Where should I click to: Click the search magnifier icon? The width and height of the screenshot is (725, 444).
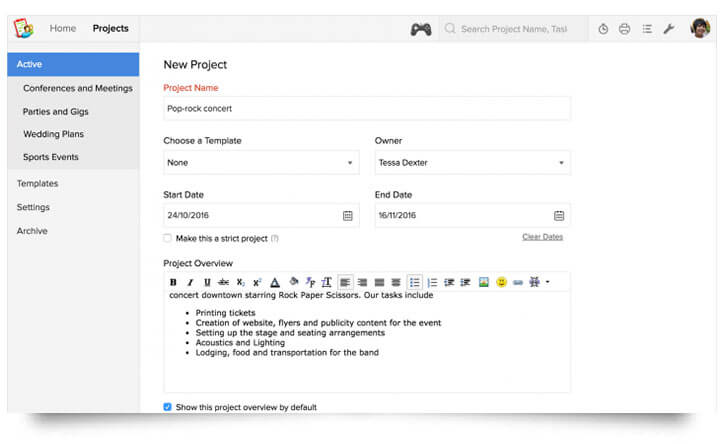(x=450, y=29)
